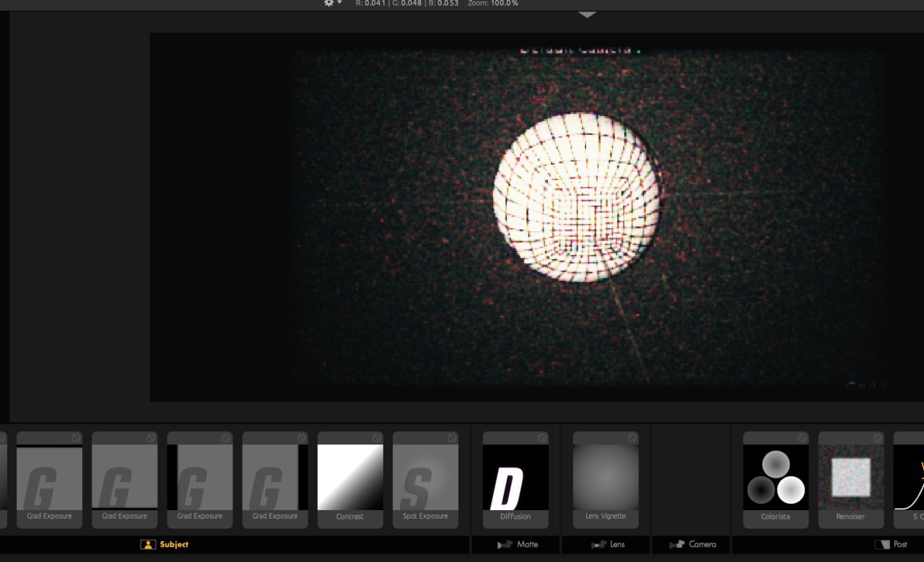
Task: Click the white sphere in the preview image
Action: [x=576, y=196]
